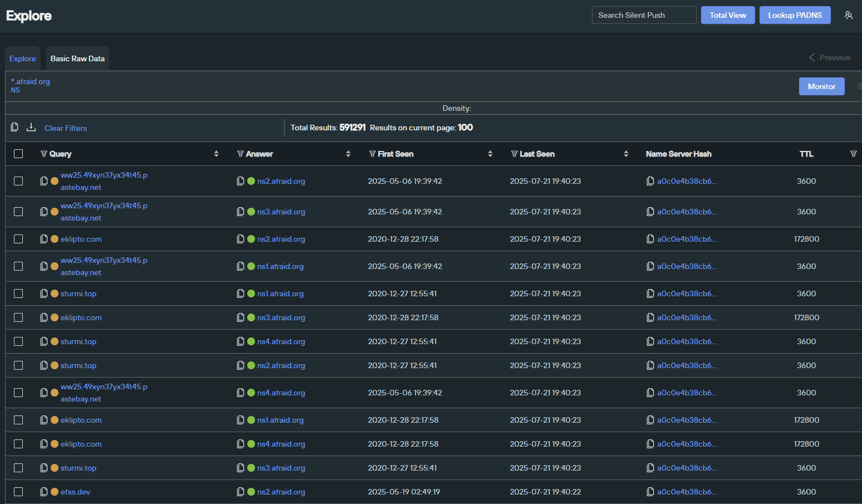The image size is (862, 504).
Task: Click filter icon in Query column header
Action: [x=44, y=154]
